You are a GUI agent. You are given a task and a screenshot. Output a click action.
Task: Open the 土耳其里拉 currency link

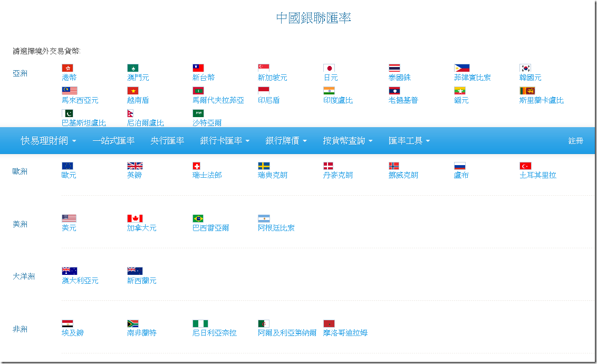tap(538, 175)
